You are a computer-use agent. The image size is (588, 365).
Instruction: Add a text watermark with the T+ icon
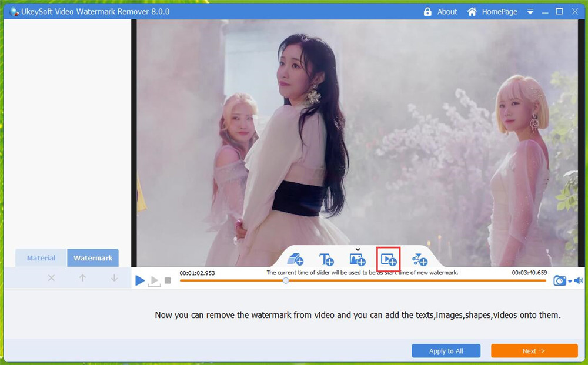[x=326, y=259]
